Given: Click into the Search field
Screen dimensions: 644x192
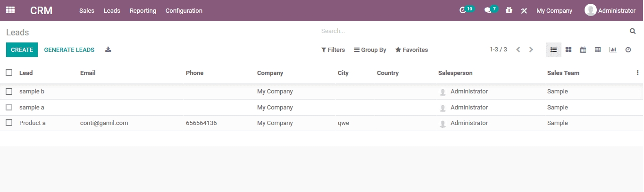Looking at the screenshot, I should 472,31.
